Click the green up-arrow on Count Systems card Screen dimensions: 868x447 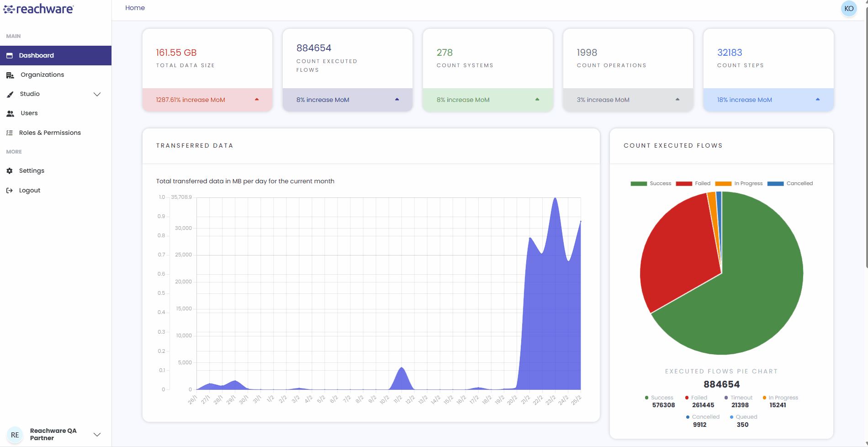(537, 99)
